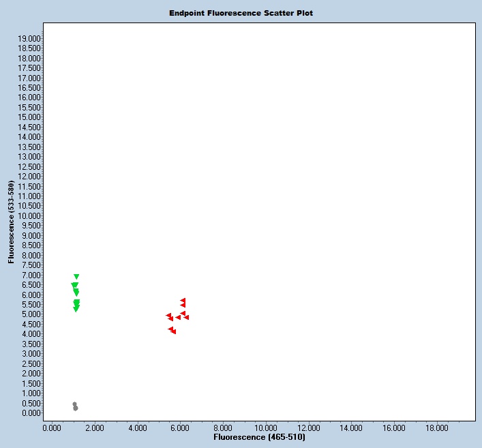
Task: Click the topmost green triangle data point
Action: (x=76, y=277)
